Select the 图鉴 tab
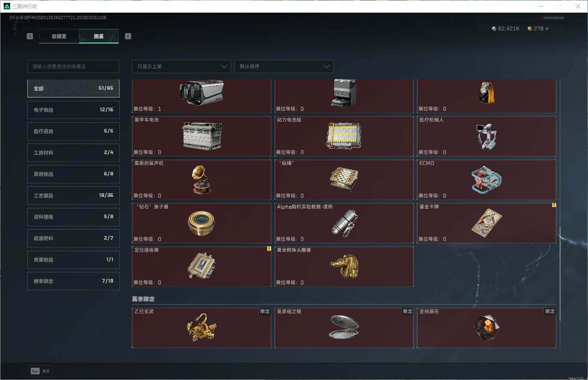This screenshot has height=380, width=588. coord(99,36)
